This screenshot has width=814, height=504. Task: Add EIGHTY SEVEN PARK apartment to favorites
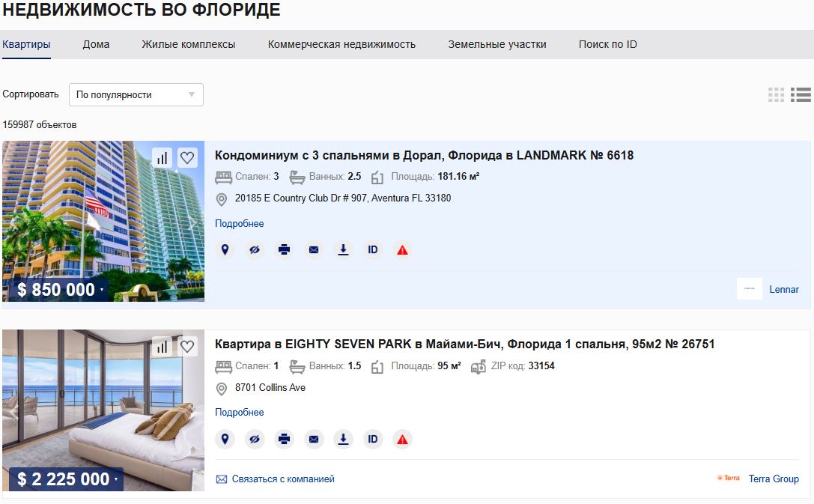click(187, 346)
